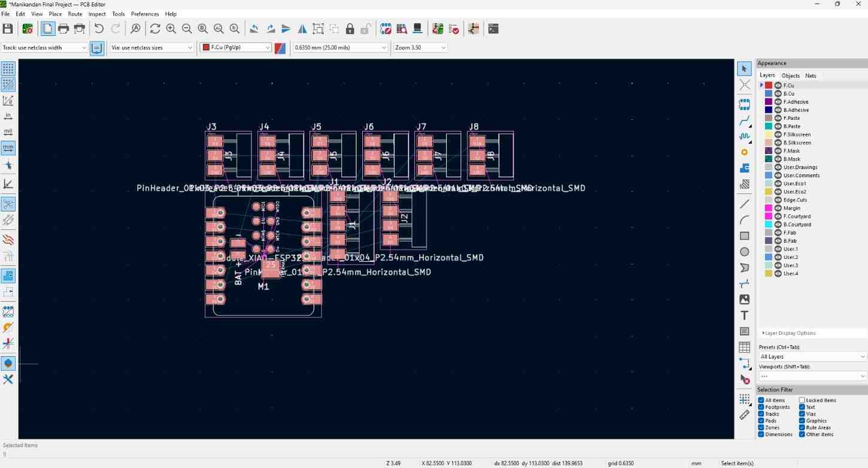This screenshot has width=868, height=468.
Task: Select the Add Text tool
Action: [x=745, y=315]
